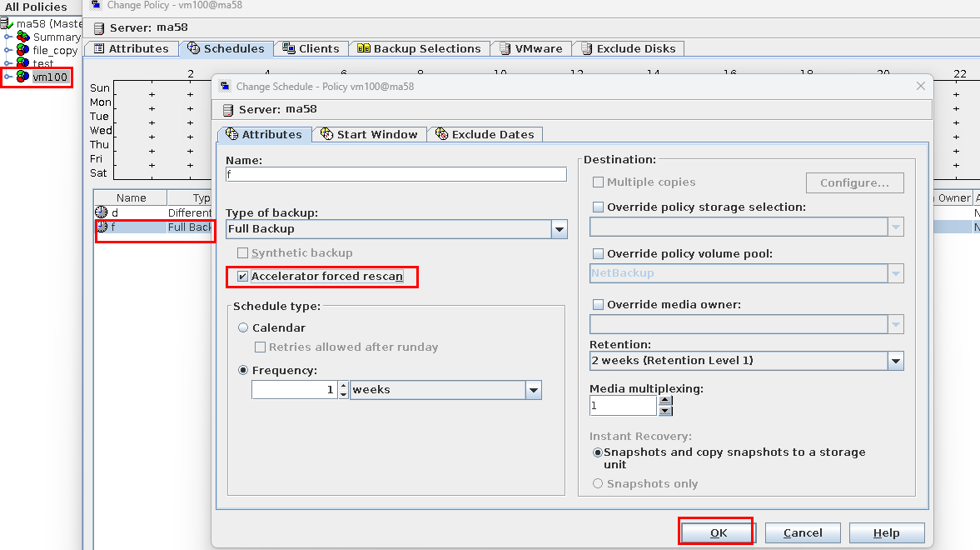The image size is (980, 550).
Task: Click the Change Policy window title icon
Action: click(x=96, y=5)
